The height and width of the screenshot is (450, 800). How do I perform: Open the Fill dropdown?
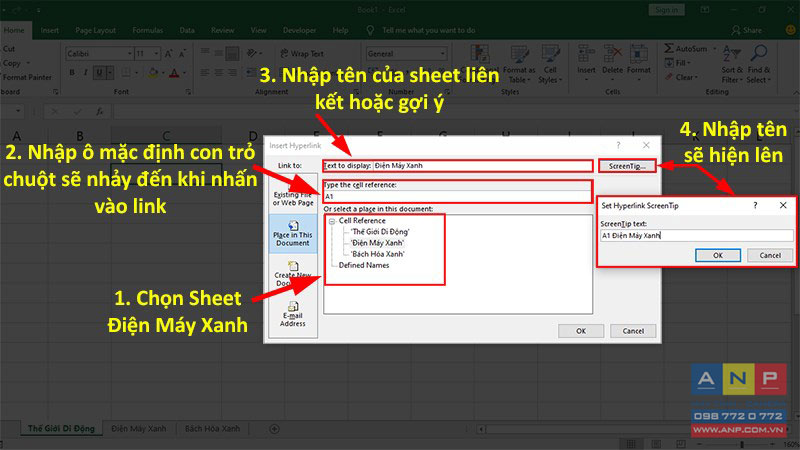678,63
